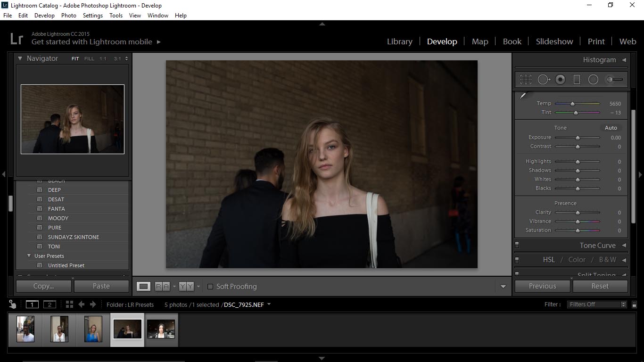
Task: Activate the Red Eye Correction tool
Action: [x=560, y=80]
